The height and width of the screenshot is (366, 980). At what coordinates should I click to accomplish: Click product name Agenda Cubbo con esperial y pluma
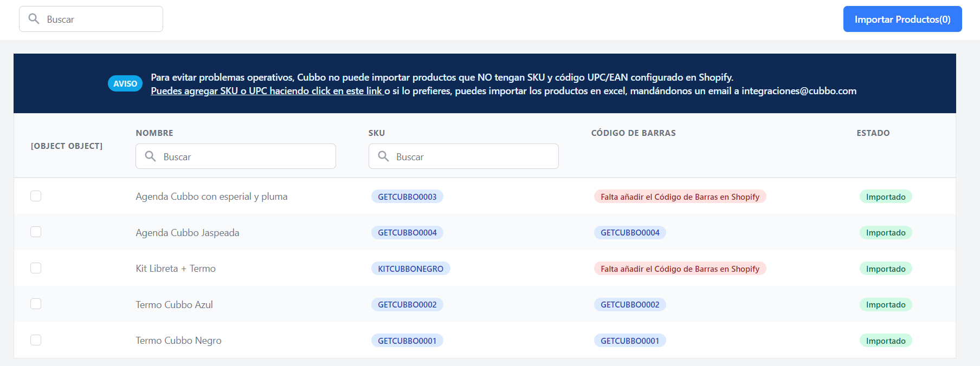tap(211, 197)
